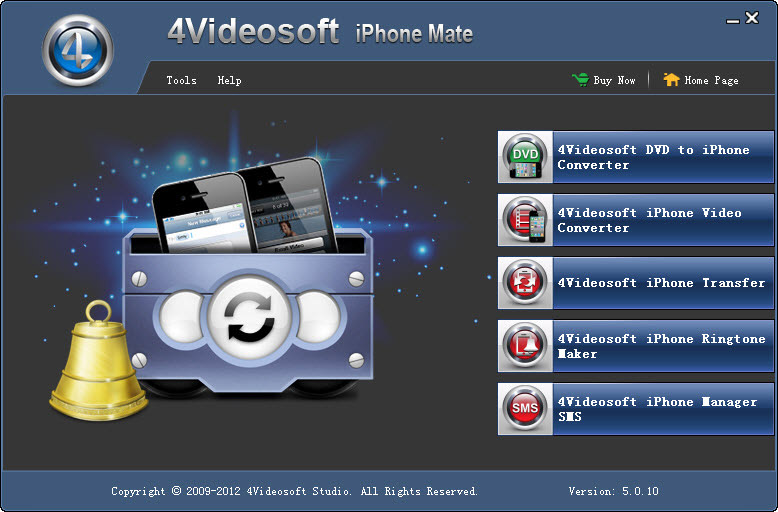Viewport: 778px width, 512px height.
Task: Click the copyright notice text
Action: [294, 491]
